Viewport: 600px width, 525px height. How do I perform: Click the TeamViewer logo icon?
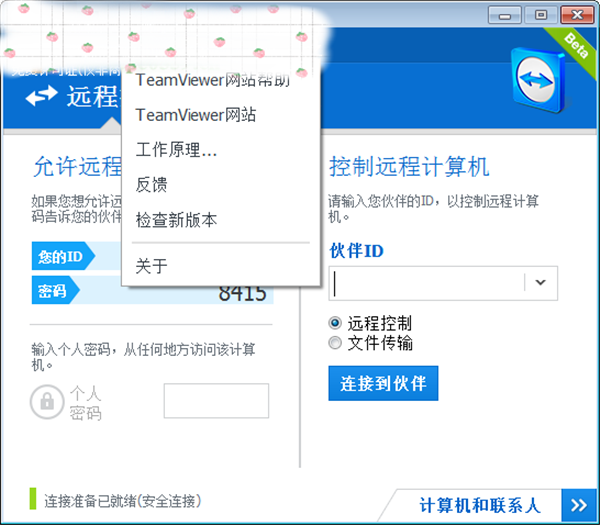[539, 80]
